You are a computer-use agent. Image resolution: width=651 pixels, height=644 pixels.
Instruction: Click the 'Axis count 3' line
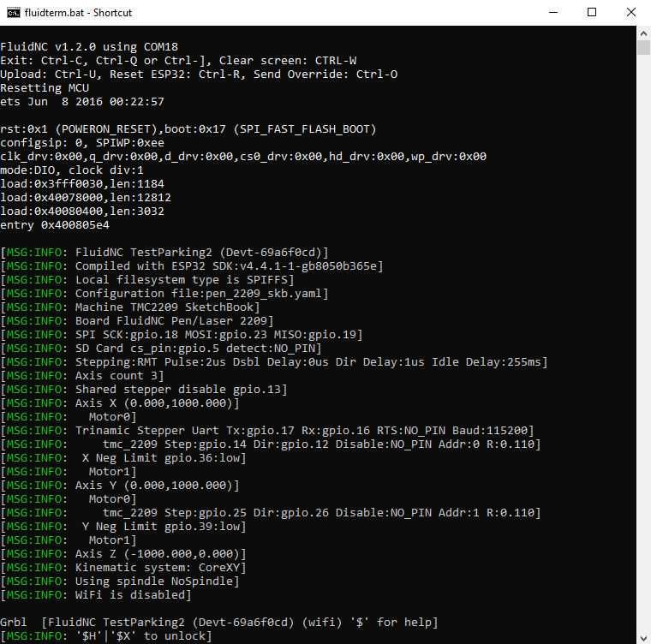82,376
